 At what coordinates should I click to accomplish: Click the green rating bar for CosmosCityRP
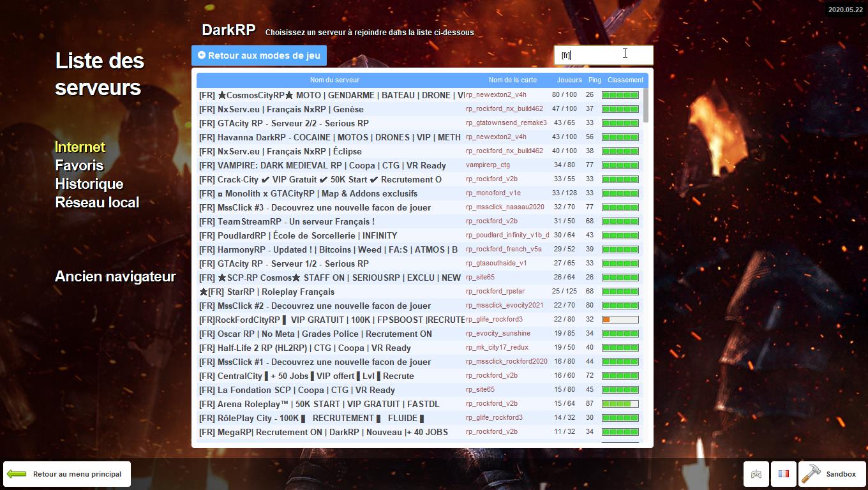click(x=620, y=95)
